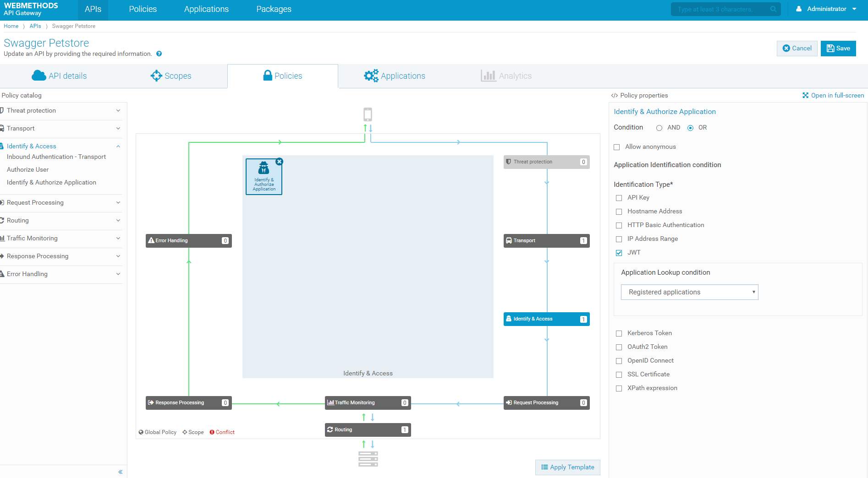The height and width of the screenshot is (478, 868).
Task: Click the backend server icon below Routing
Action: pos(368,459)
